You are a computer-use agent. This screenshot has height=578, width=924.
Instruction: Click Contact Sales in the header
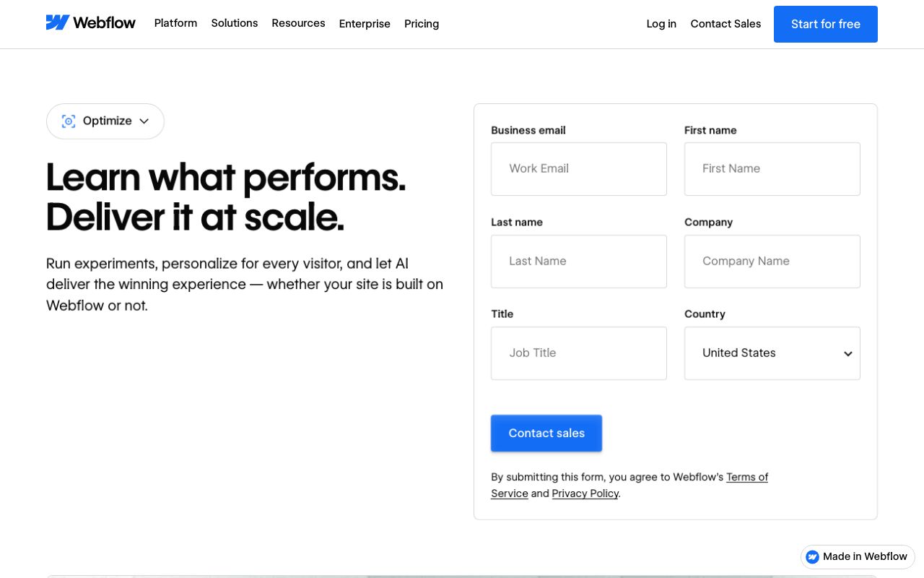pyautogui.click(x=725, y=24)
